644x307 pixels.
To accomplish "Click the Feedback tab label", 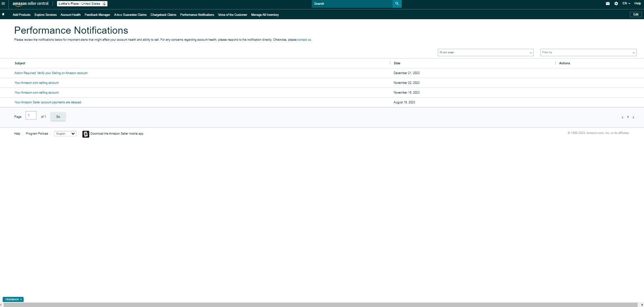I will tap(12, 299).
